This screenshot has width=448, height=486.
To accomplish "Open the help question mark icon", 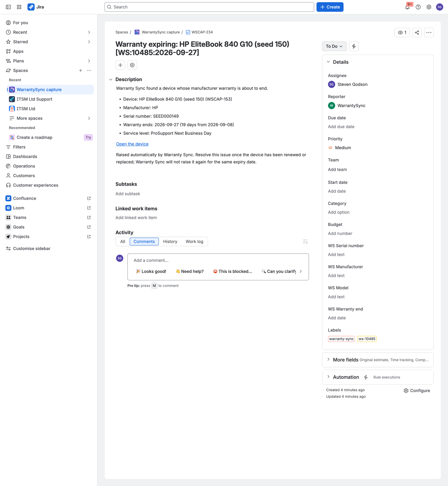I will tap(418, 7).
